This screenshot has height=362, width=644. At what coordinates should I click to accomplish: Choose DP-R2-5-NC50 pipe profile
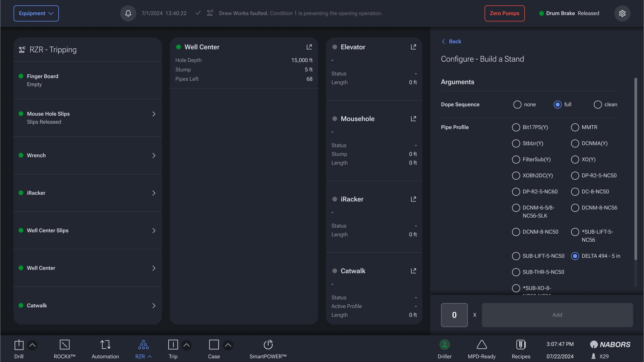[x=575, y=176]
